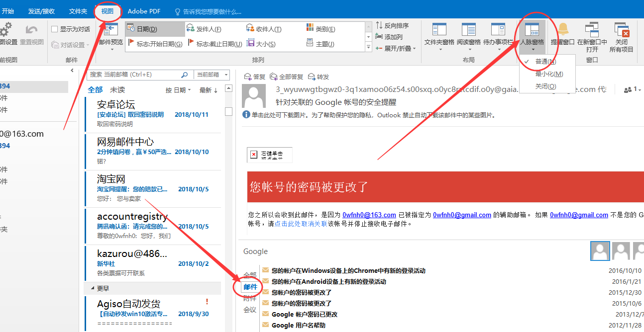Switch to the 发送/接收 ribbon tab
This screenshot has height=332, width=644.
click(x=42, y=11)
